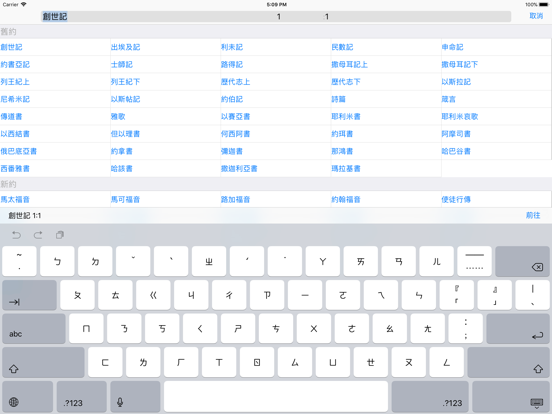
Task: Tap the ㄨ key
Action: 314,328
